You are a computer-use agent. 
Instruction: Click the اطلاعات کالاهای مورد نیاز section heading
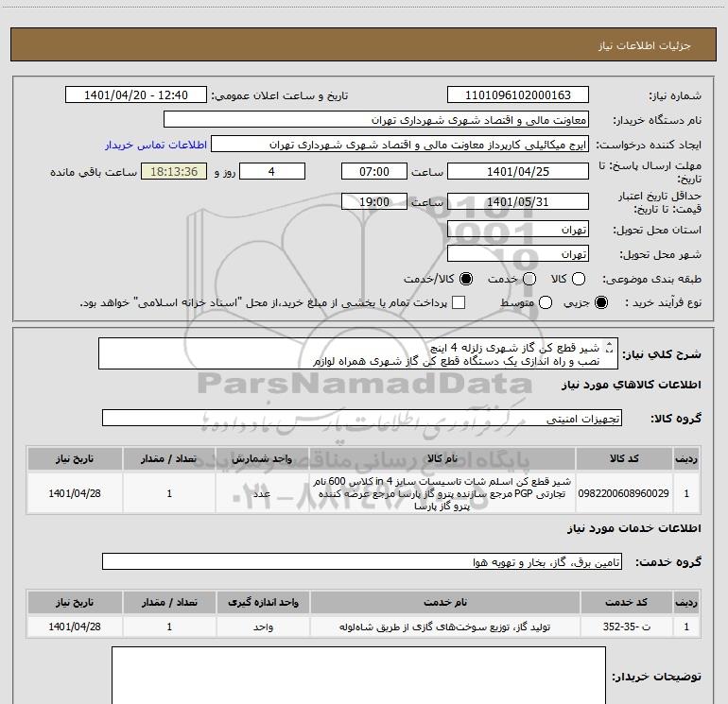[x=631, y=385]
